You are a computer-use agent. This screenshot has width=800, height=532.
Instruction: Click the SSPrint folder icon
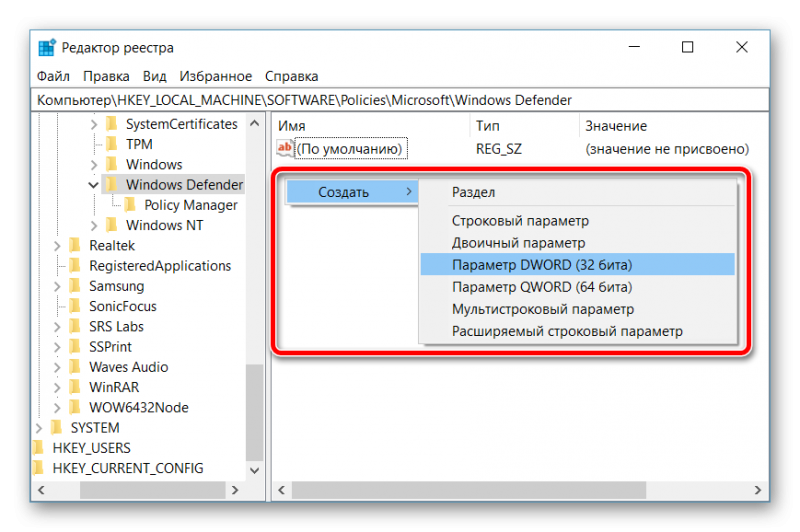(x=75, y=347)
